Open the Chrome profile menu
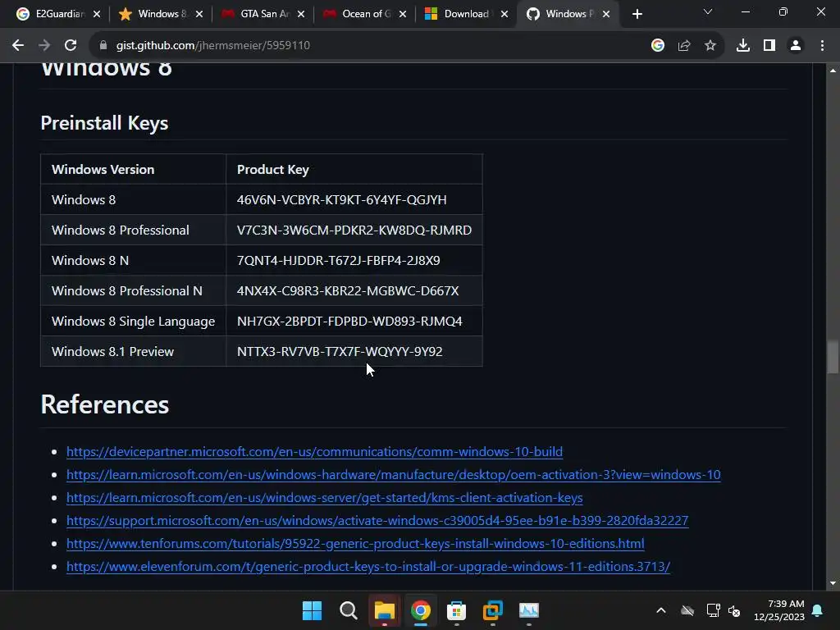 point(796,46)
